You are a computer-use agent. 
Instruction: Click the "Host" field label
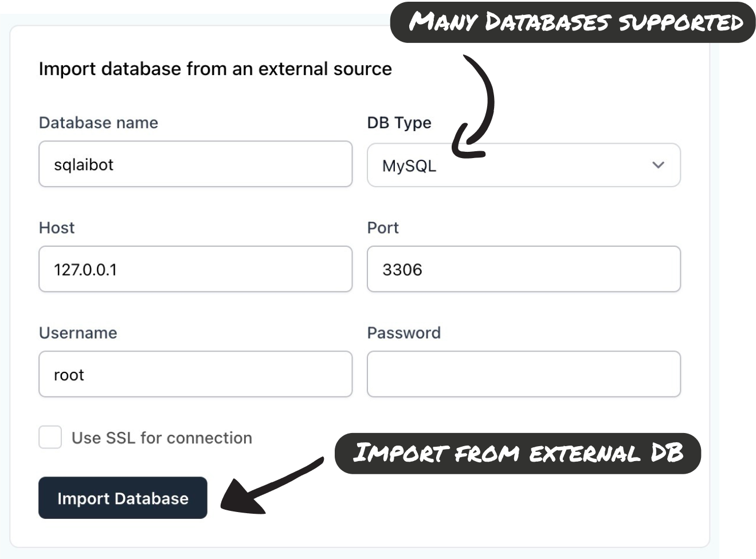[x=57, y=228]
